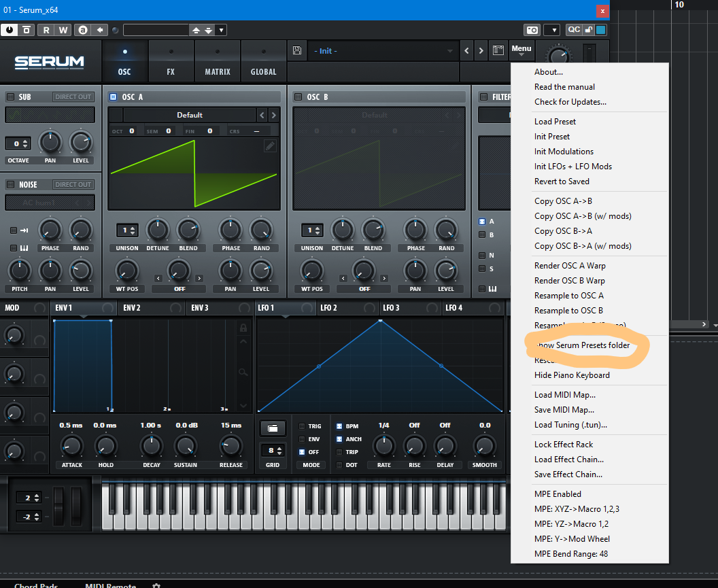Click OSC A warp mode right arrow
This screenshot has width=718, height=588.
click(x=199, y=279)
